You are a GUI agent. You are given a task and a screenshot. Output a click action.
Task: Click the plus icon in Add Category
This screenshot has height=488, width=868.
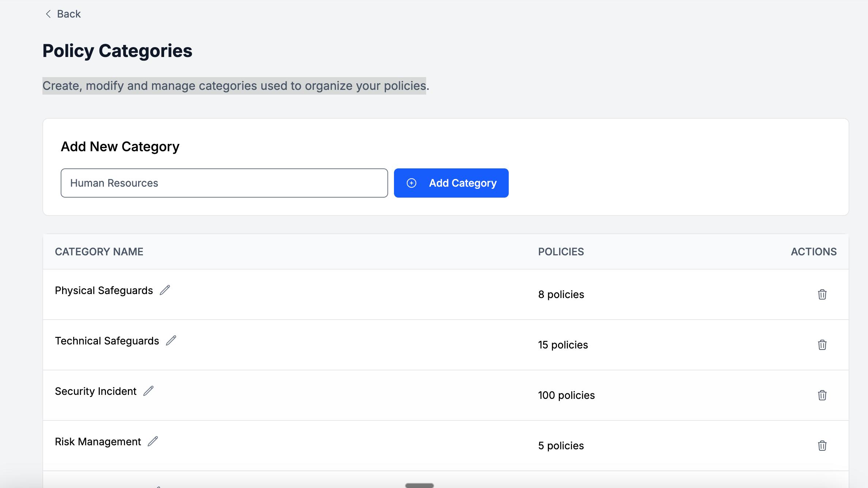tap(412, 183)
